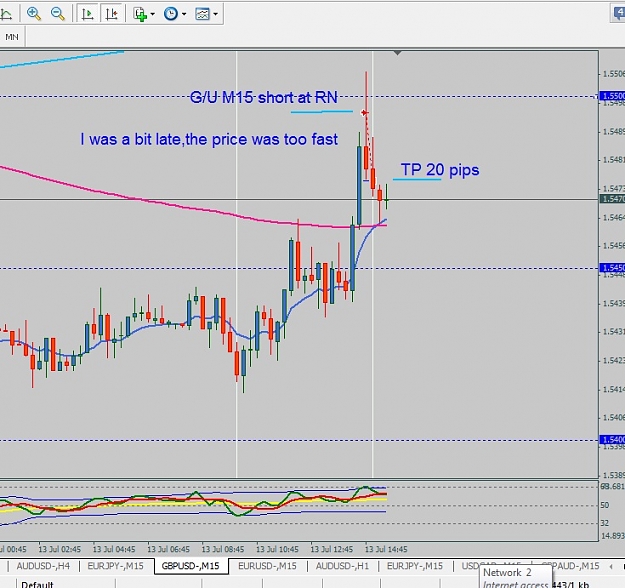Expand the Indicators dropdown arrow
This screenshot has height=588, width=625.
pos(152,14)
